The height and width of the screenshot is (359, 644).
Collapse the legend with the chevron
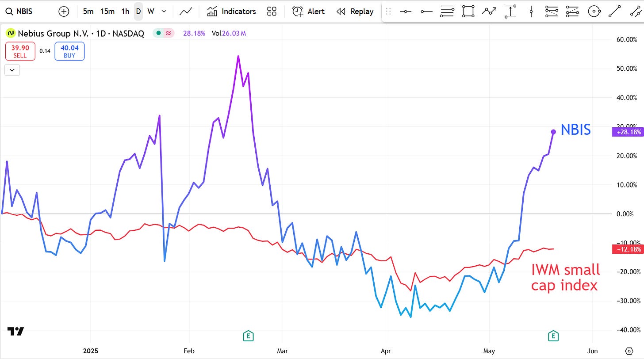click(x=12, y=70)
